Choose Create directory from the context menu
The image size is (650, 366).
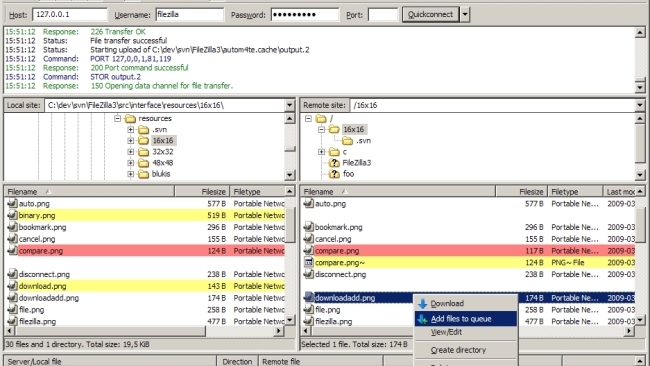[466, 350]
